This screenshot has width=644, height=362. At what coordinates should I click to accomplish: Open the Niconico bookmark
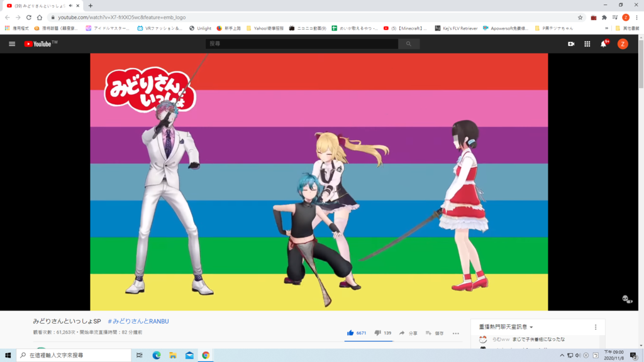pyautogui.click(x=308, y=28)
